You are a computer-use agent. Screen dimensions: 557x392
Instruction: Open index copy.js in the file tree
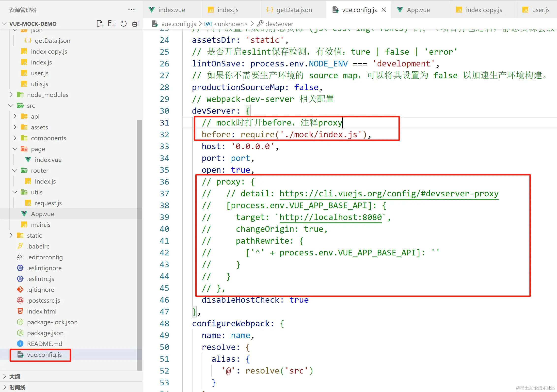point(49,51)
